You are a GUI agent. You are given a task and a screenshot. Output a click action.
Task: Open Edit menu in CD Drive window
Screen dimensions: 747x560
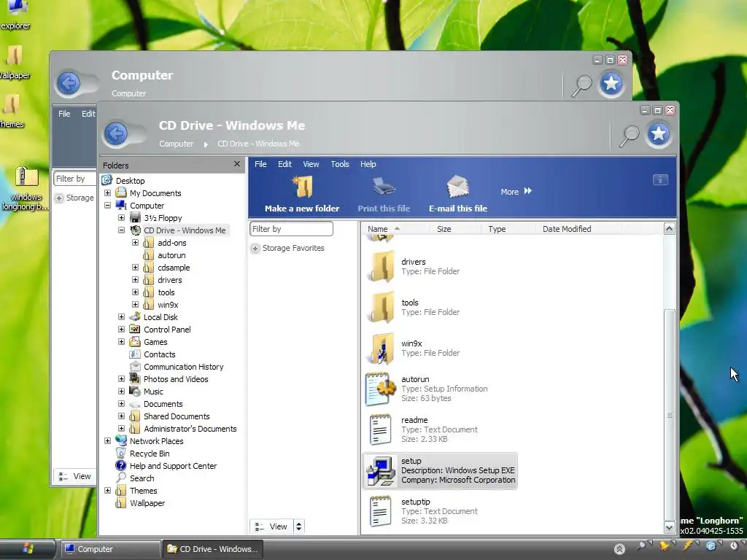(285, 164)
